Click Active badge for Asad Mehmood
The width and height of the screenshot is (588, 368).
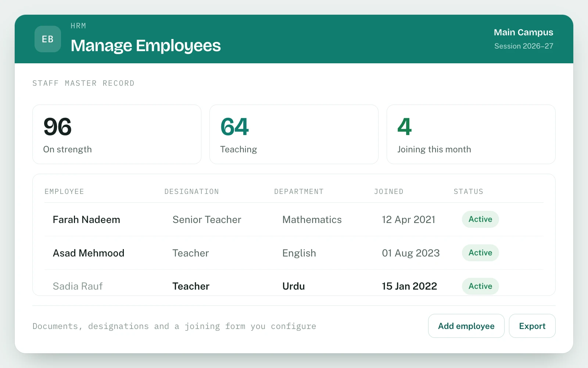click(480, 253)
